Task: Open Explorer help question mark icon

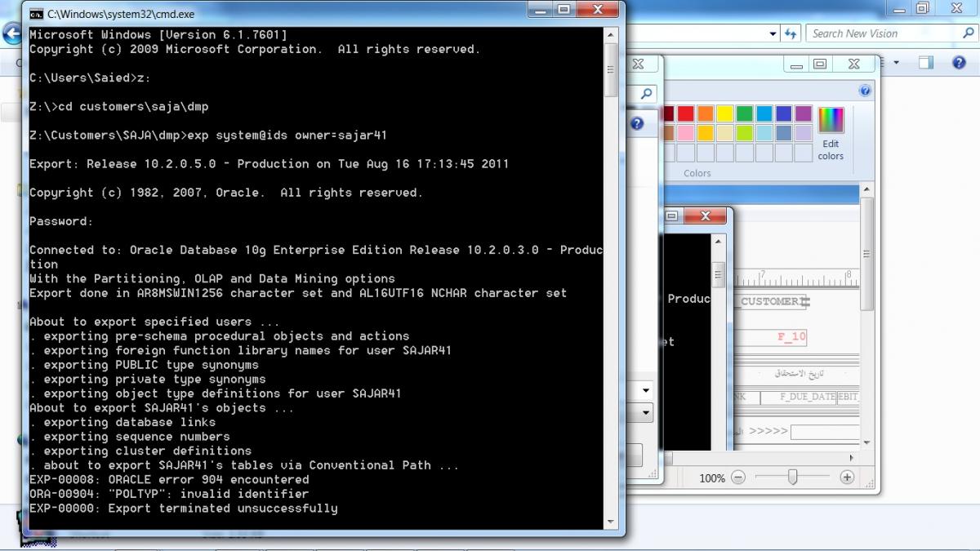Action: coord(959,63)
